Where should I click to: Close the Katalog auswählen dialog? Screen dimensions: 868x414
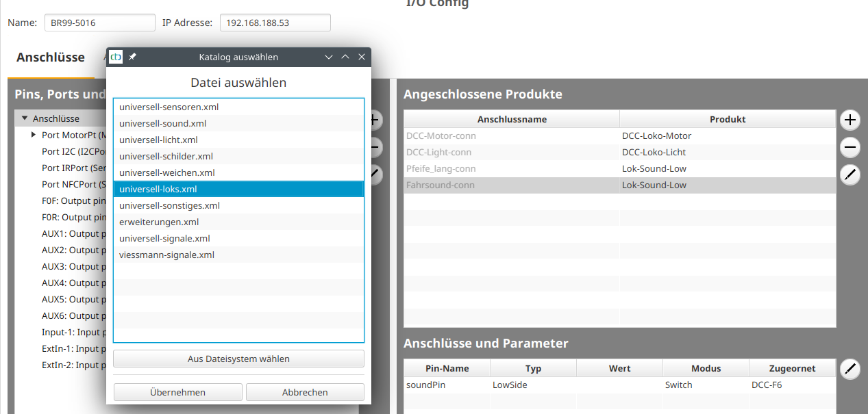(362, 57)
